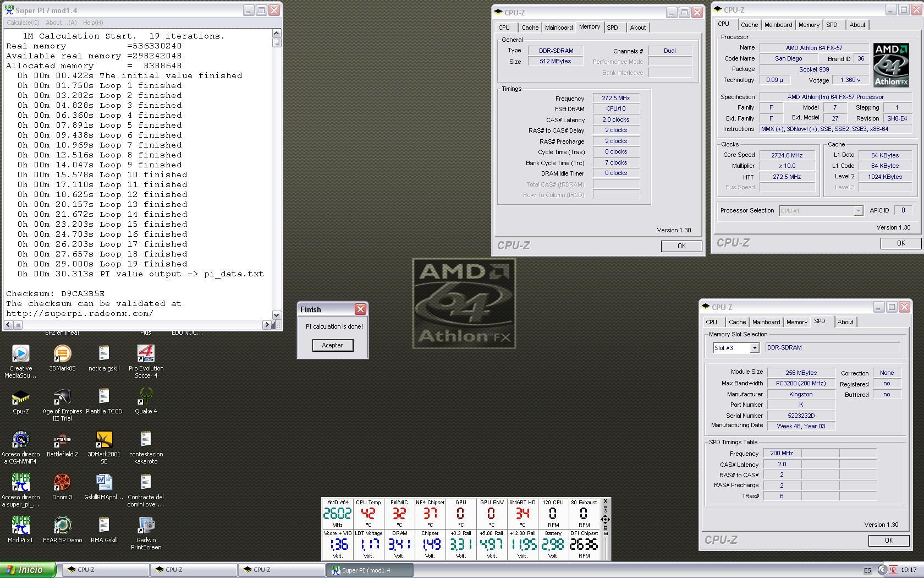Open the Calculate(C) menu in Super PI
This screenshot has width=924, height=578.
tap(23, 23)
